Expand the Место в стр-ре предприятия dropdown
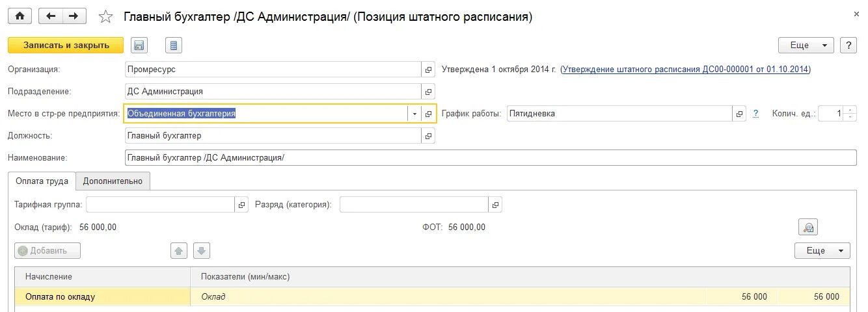Viewport: 868px width, 312px height. click(414, 114)
